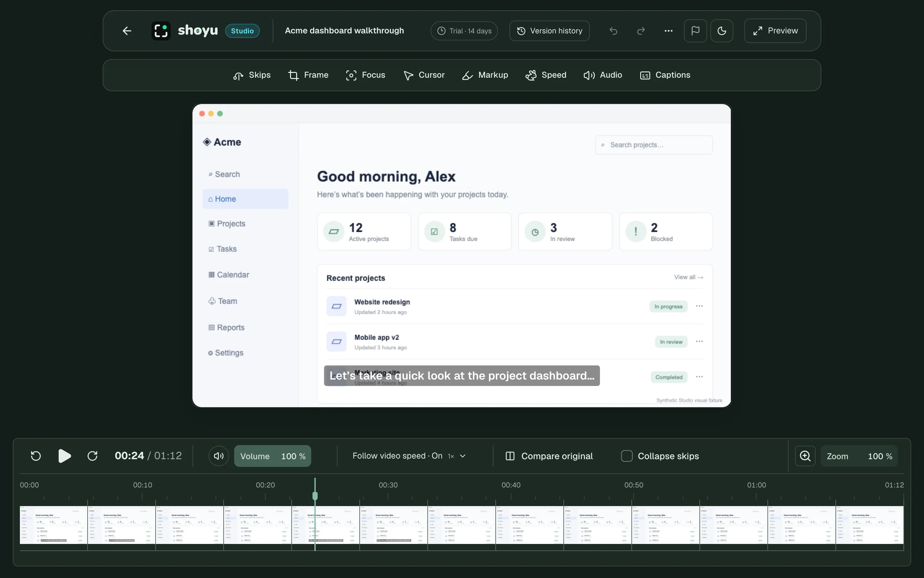Expand the Follow video speed dropdown

pos(409,456)
